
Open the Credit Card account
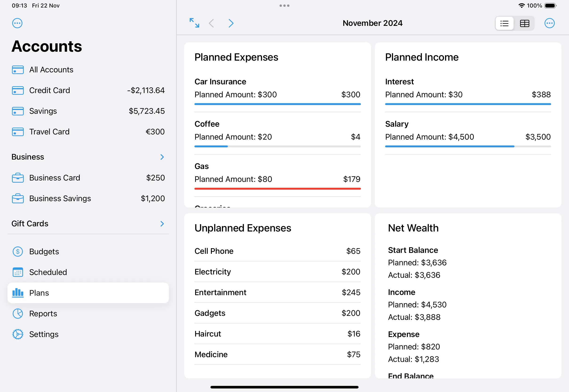point(88,90)
